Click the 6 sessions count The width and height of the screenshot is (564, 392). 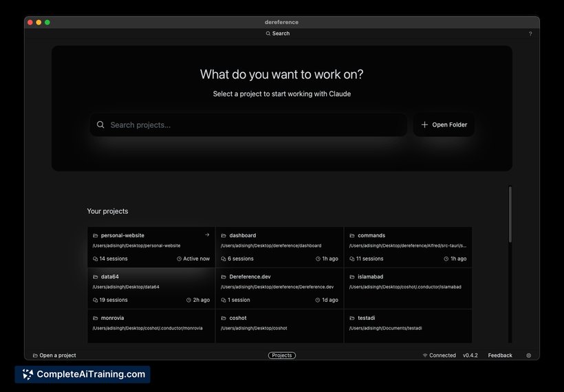click(241, 259)
